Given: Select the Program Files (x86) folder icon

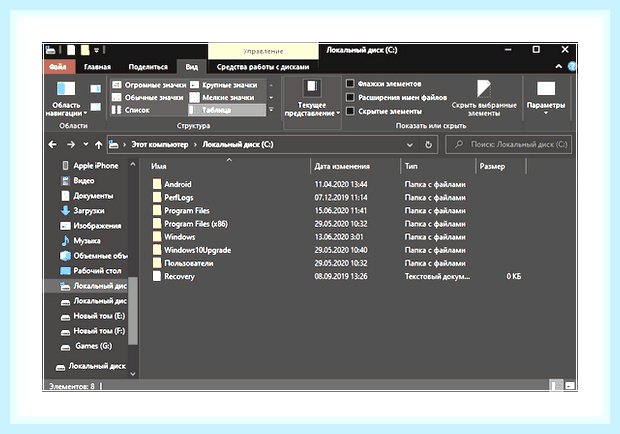Looking at the screenshot, I should [157, 223].
